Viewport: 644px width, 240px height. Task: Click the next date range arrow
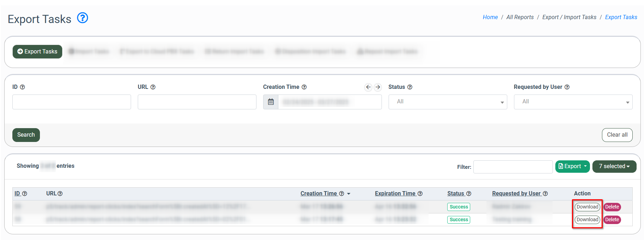[x=378, y=87]
